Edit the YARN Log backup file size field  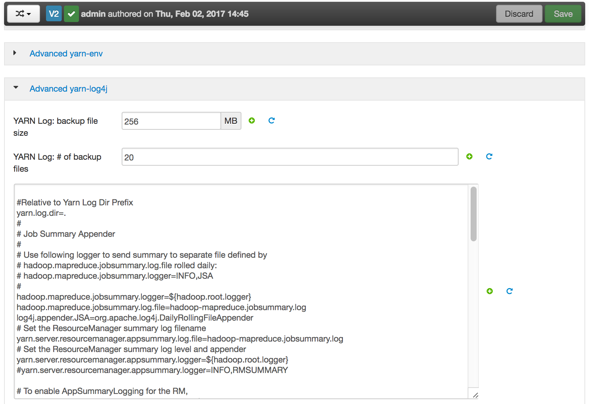[x=171, y=121]
